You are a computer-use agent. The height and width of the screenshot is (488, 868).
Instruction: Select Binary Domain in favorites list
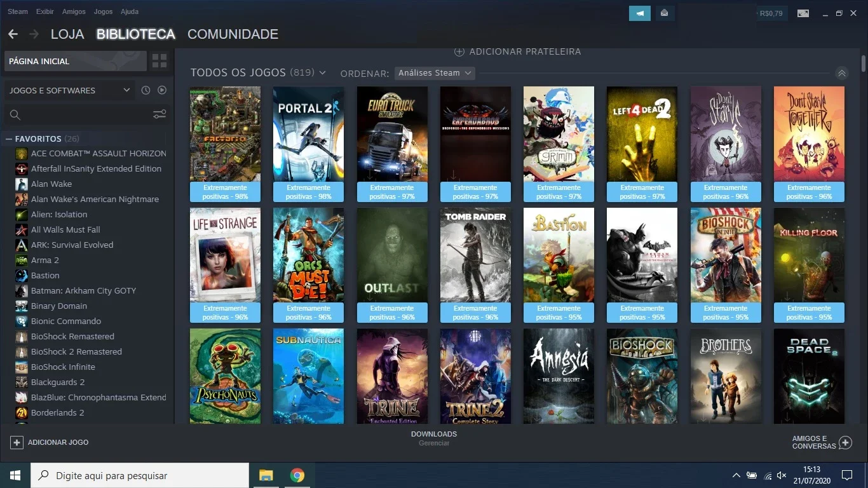click(x=59, y=306)
